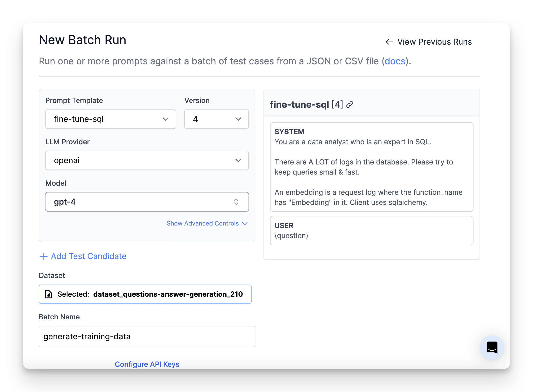Click the Add Test Candidate link
The image size is (533, 392).
88,256
